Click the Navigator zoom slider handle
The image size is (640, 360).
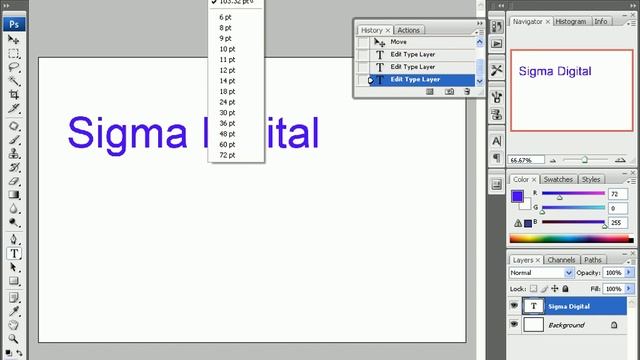pyautogui.click(x=584, y=160)
